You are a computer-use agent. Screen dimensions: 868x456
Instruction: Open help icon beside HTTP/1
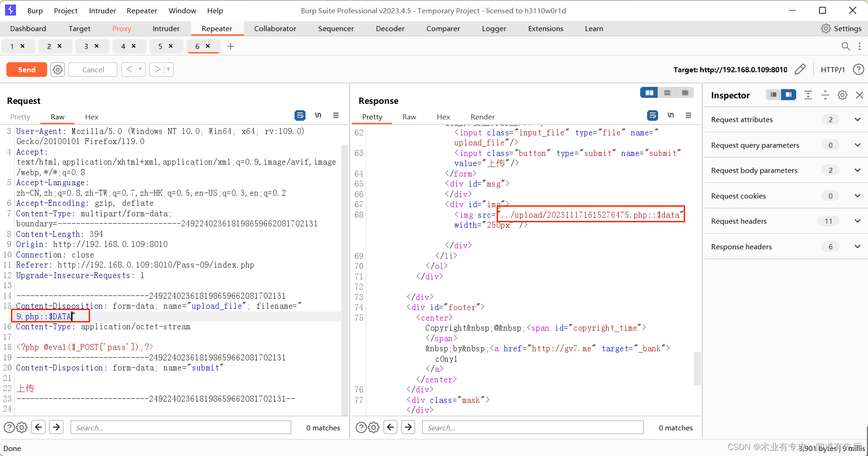[x=858, y=70]
